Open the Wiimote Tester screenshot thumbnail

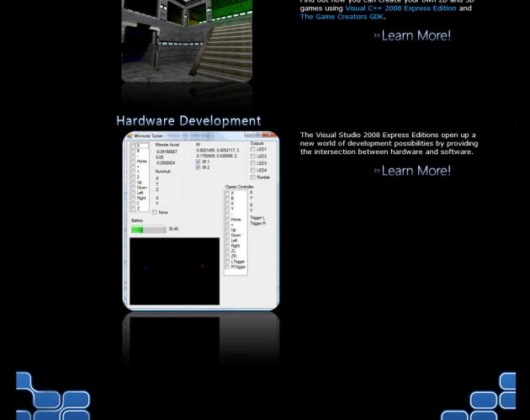point(201,221)
